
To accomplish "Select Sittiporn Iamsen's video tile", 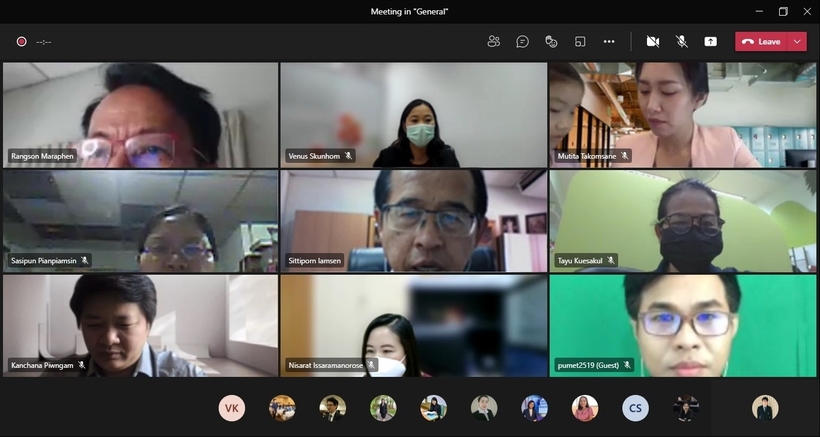I will (x=414, y=221).
